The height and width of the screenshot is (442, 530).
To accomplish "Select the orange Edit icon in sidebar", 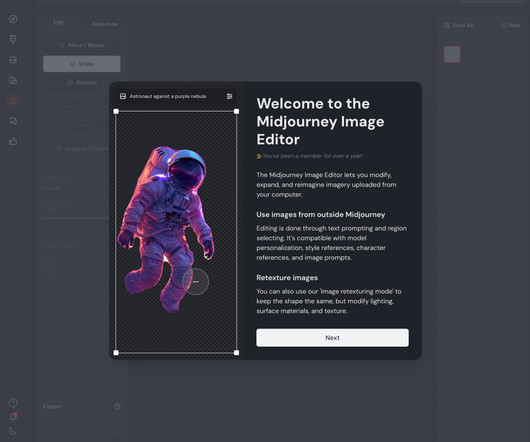I will point(13,100).
